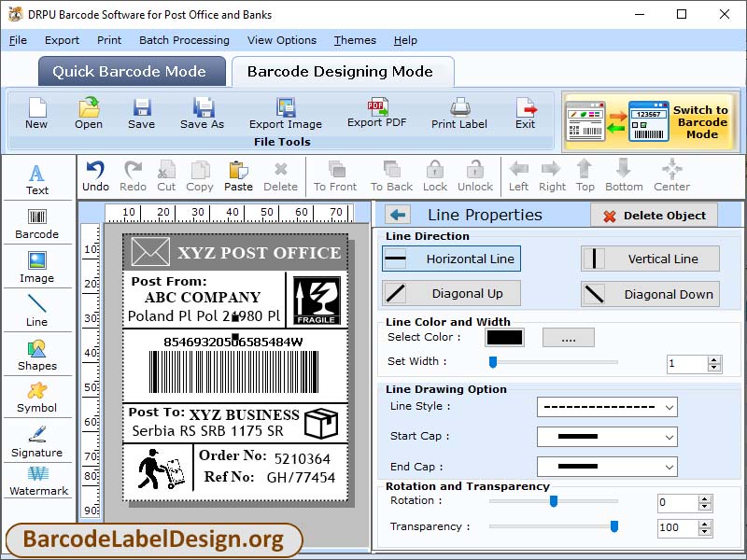This screenshot has width=747, height=560.
Task: Increase the Transparency spinner value
Action: coord(705,524)
